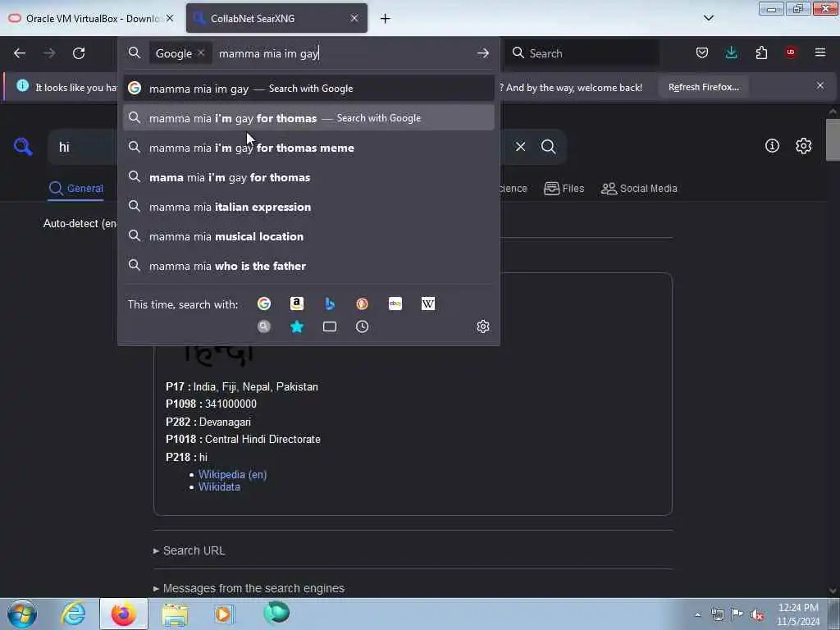840x630 pixels.
Task: Choose suggestion 'mamma mia im gay' Search with Google
Action: pos(308,89)
